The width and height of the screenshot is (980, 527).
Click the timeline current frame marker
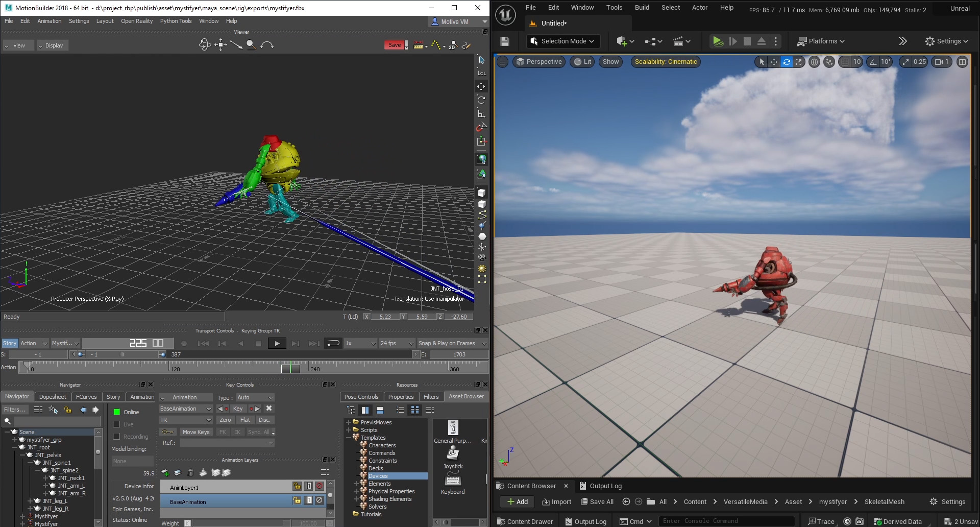(x=290, y=368)
